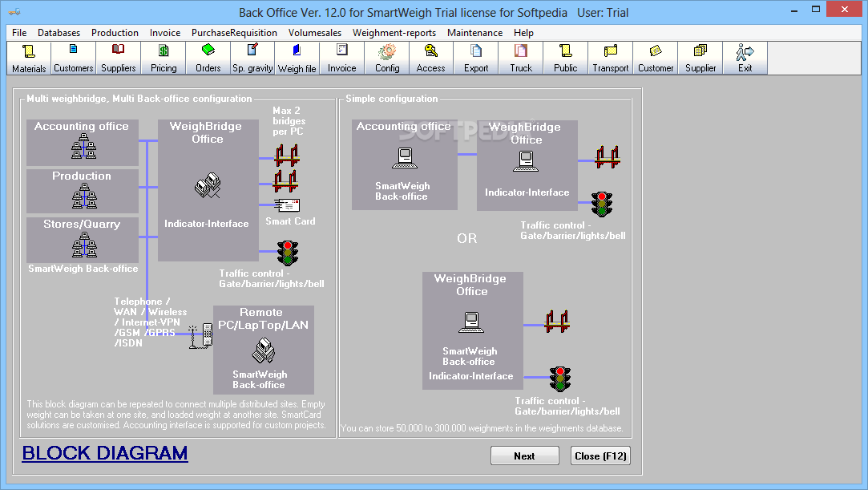
Task: Open the Help menu
Action: pyautogui.click(x=523, y=33)
